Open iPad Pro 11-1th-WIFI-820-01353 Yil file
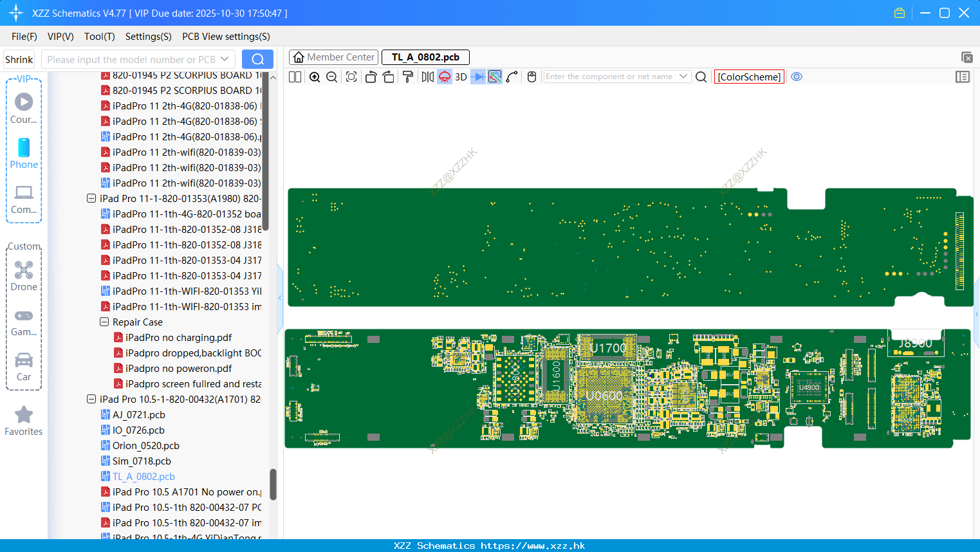This screenshot has width=980, height=552. click(x=187, y=291)
